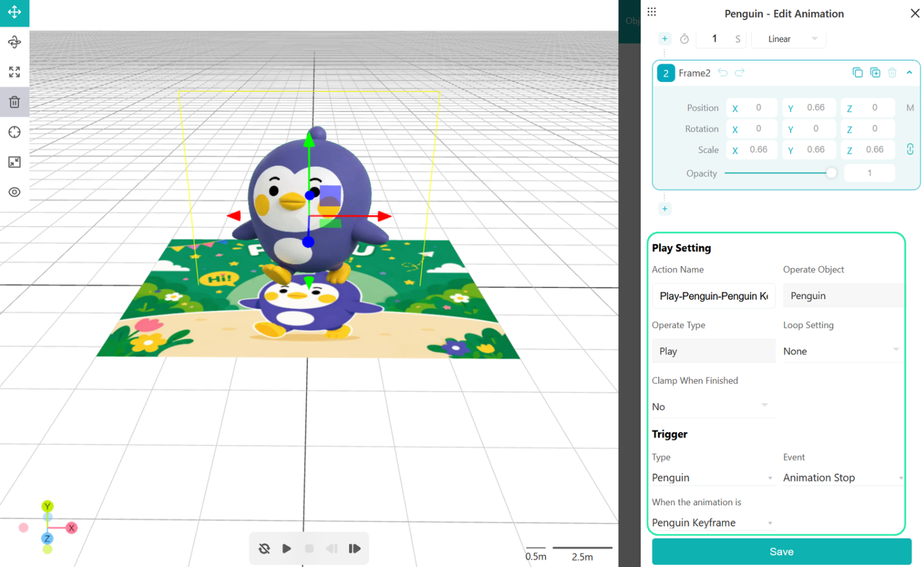Click the trash delete tool in left toolbar
Screen dimensions: 924x567
click(x=15, y=102)
